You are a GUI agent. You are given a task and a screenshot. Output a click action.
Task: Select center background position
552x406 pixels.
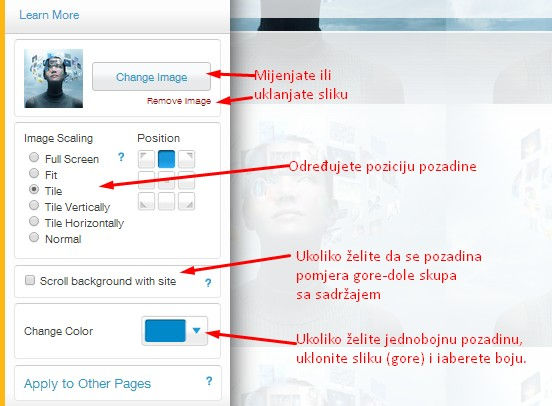[x=167, y=180]
